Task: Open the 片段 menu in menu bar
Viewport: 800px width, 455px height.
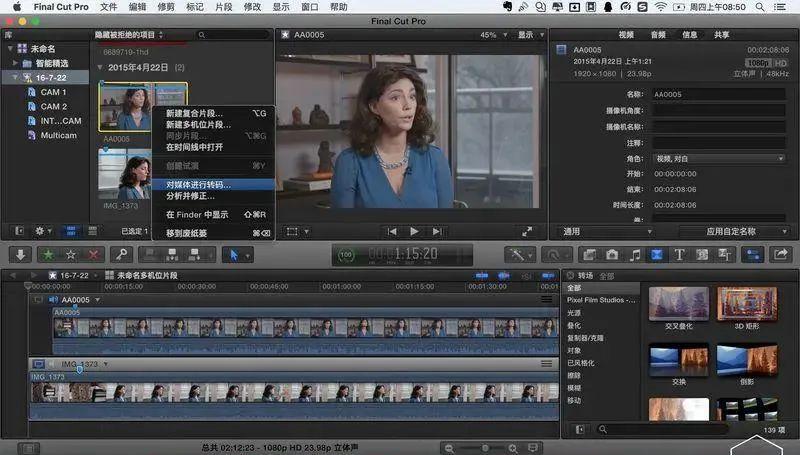Action: click(223, 7)
